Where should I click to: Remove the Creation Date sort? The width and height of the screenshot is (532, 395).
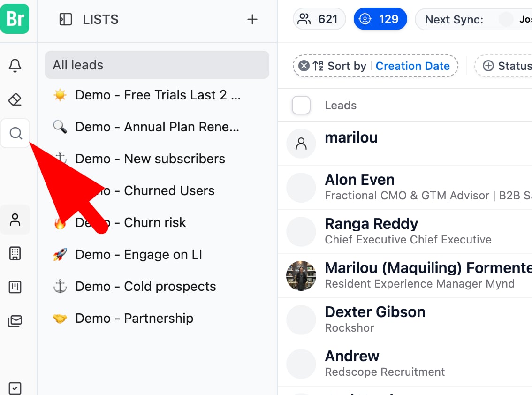304,66
